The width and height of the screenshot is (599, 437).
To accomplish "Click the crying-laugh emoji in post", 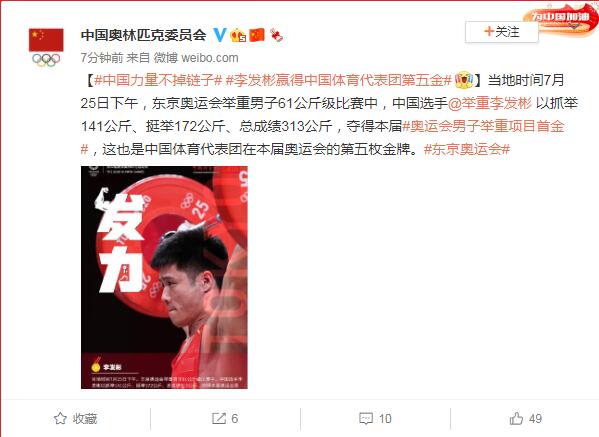I will click(x=464, y=80).
